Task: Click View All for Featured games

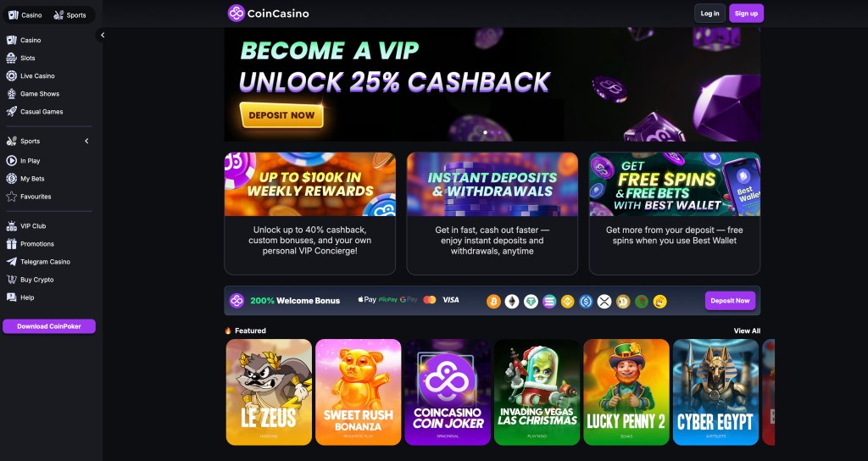Action: coord(747,331)
